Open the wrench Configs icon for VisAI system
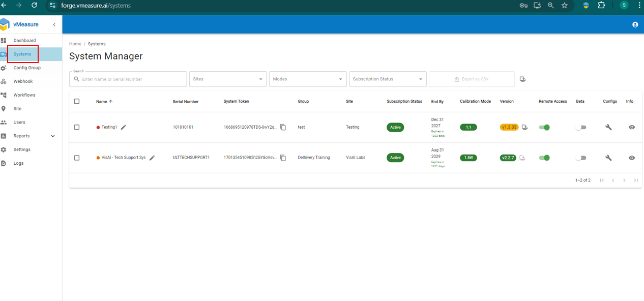 pos(608,158)
